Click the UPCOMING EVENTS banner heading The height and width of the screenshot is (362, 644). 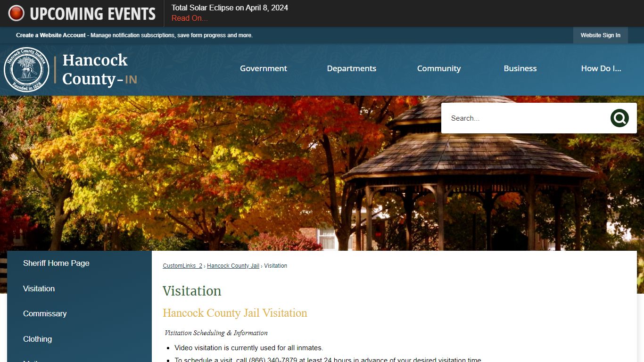click(x=92, y=14)
